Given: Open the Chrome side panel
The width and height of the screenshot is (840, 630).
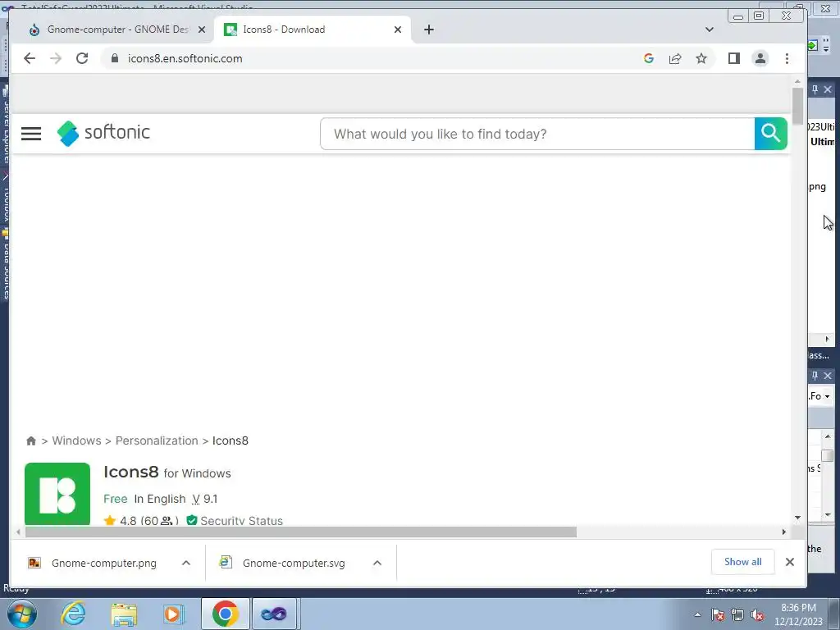Looking at the screenshot, I should [x=734, y=58].
